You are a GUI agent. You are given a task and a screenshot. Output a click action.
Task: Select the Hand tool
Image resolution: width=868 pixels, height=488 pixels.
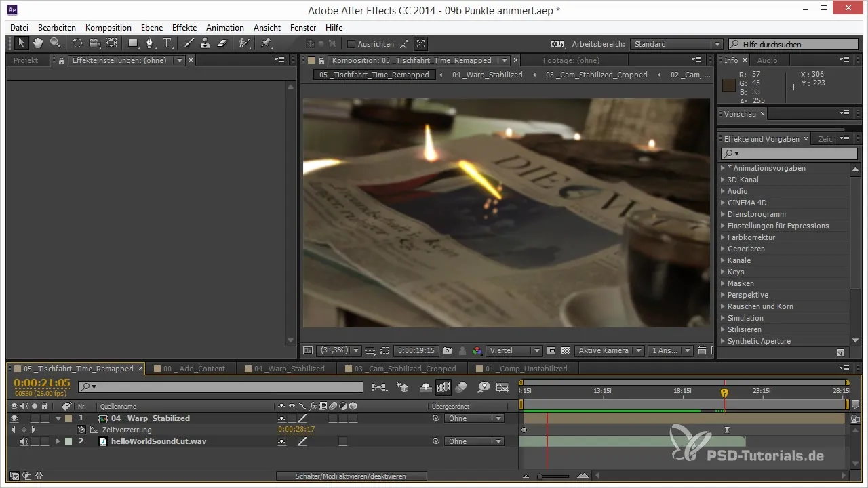(x=38, y=43)
